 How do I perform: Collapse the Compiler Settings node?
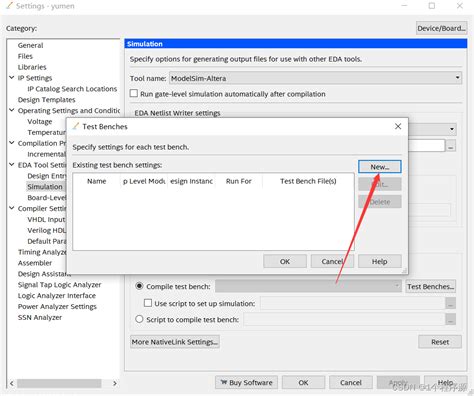tap(12, 208)
